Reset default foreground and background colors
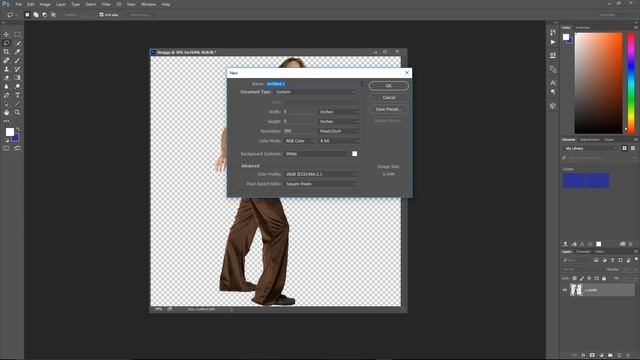This screenshot has height=360, width=640. 7,140
